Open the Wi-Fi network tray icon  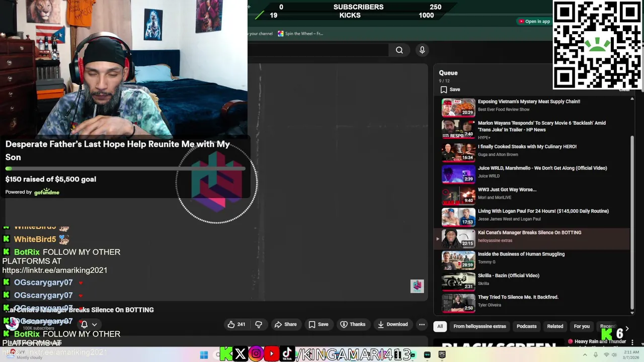(606, 355)
